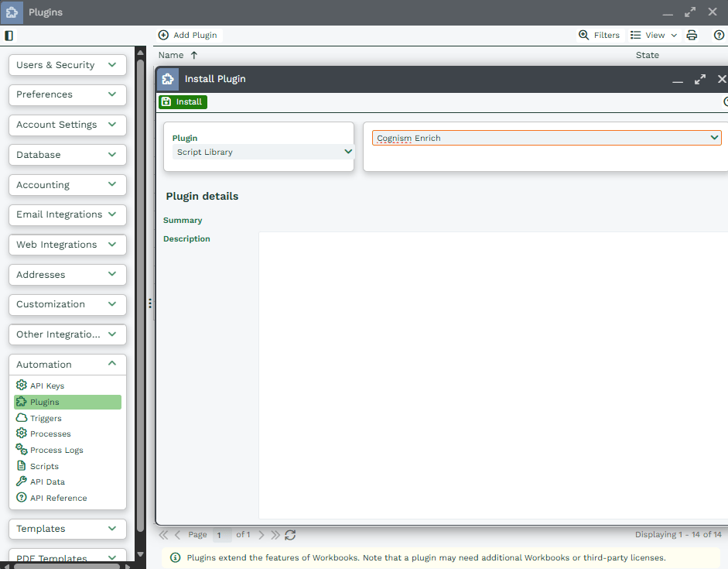Open API Keys in Automation section

click(x=46, y=386)
